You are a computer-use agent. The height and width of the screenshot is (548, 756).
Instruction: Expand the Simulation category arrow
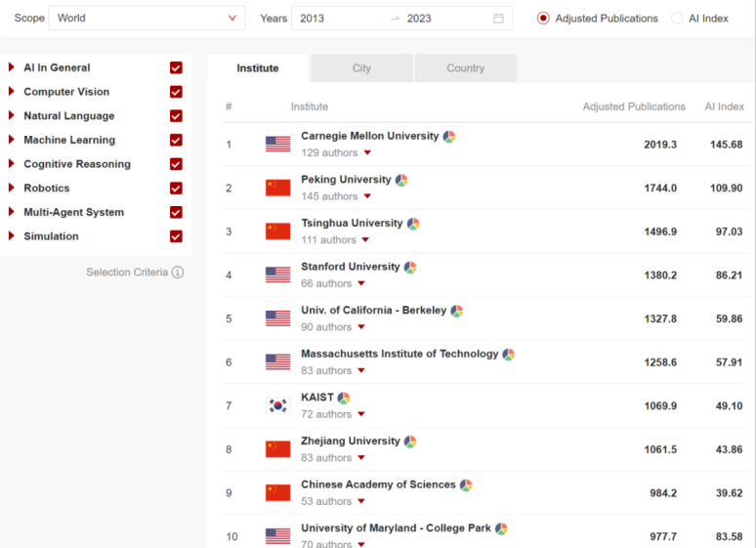[x=11, y=235]
